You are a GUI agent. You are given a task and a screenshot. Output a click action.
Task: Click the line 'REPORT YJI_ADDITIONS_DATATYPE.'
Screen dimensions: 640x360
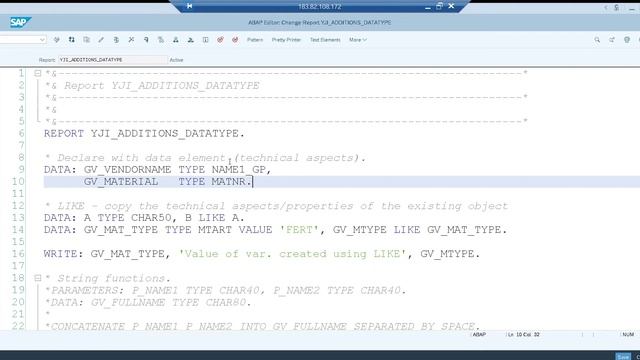point(144,133)
